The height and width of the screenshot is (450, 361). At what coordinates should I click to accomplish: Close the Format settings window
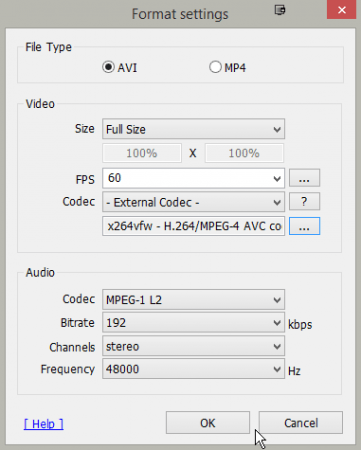click(x=341, y=10)
